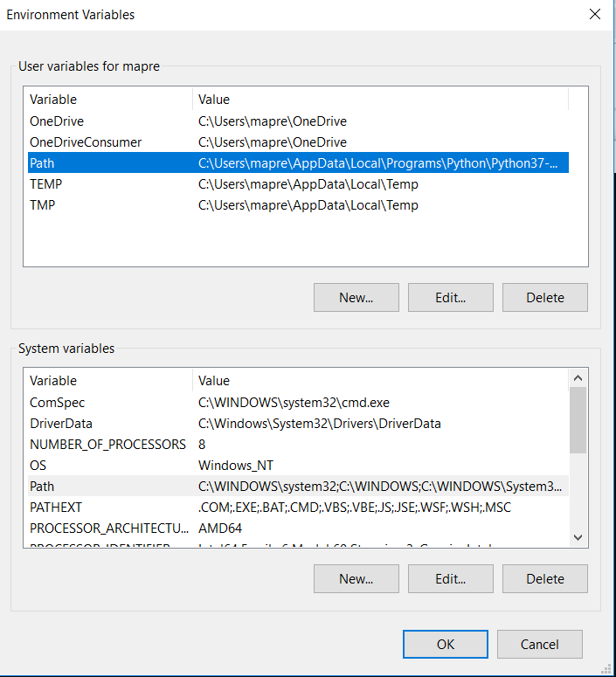Select the OneDriveConsumer user variable

tap(298, 142)
